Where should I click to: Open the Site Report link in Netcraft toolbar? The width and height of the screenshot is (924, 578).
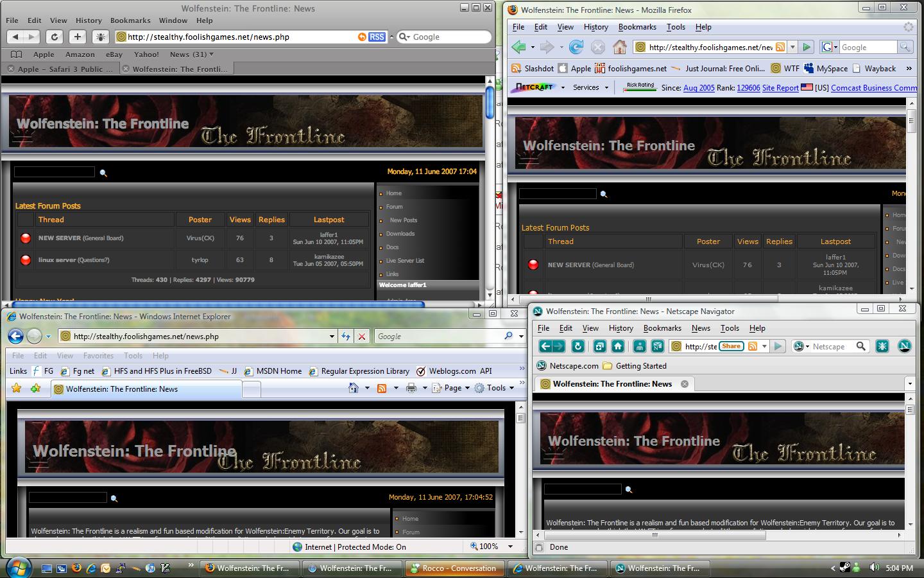780,87
